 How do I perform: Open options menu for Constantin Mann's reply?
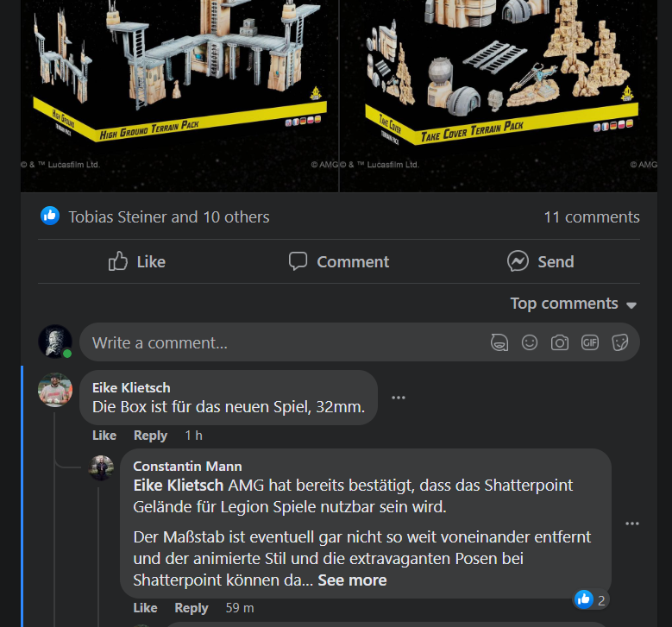click(x=632, y=524)
